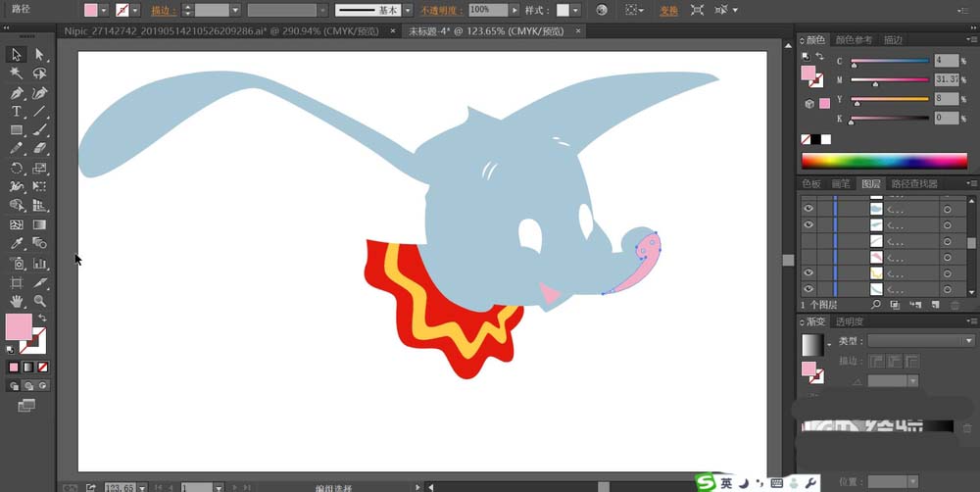Open brush definition 基本 dropdown
Screen dimensions: 980x492
[408, 10]
